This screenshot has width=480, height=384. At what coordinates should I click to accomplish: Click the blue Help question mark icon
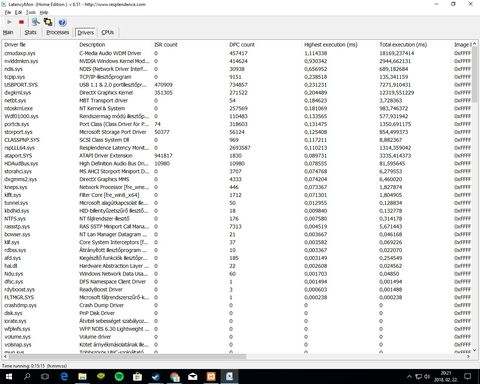[62, 22]
